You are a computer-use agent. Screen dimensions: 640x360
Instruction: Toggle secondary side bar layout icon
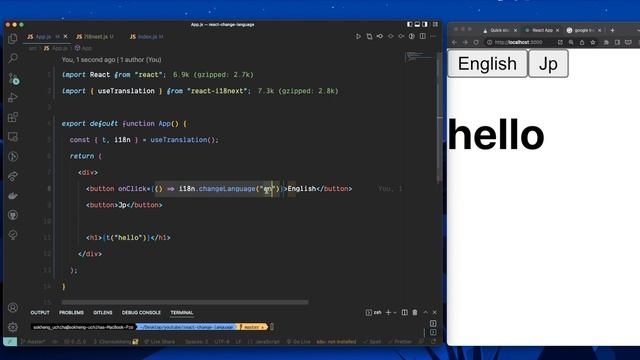click(x=425, y=24)
